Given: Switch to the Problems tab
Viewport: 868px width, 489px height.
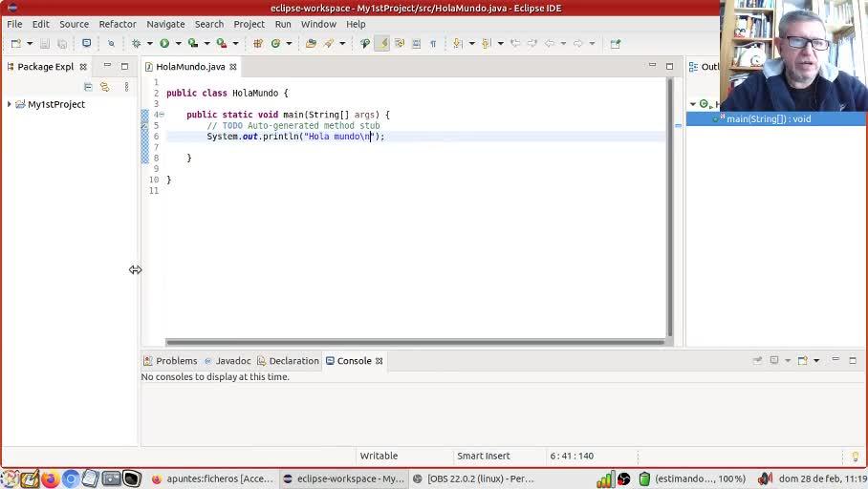Looking at the screenshot, I should coord(170,361).
